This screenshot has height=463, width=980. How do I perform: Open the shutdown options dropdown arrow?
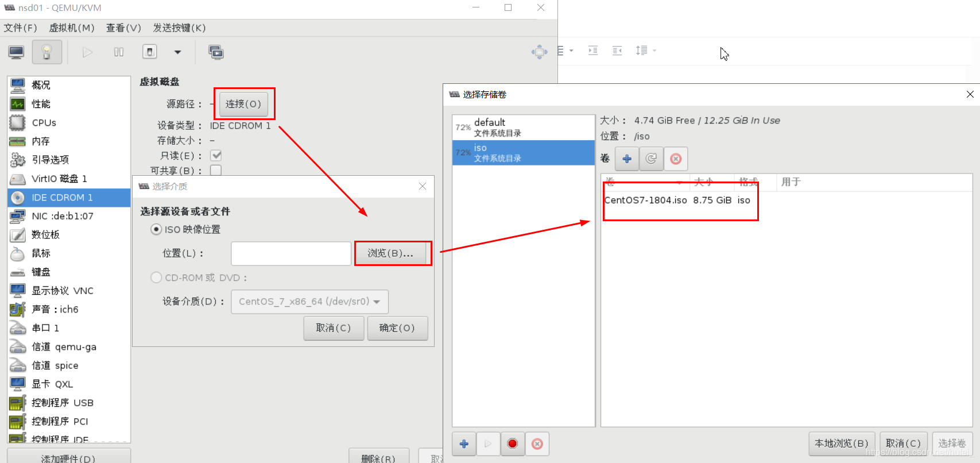pos(178,52)
